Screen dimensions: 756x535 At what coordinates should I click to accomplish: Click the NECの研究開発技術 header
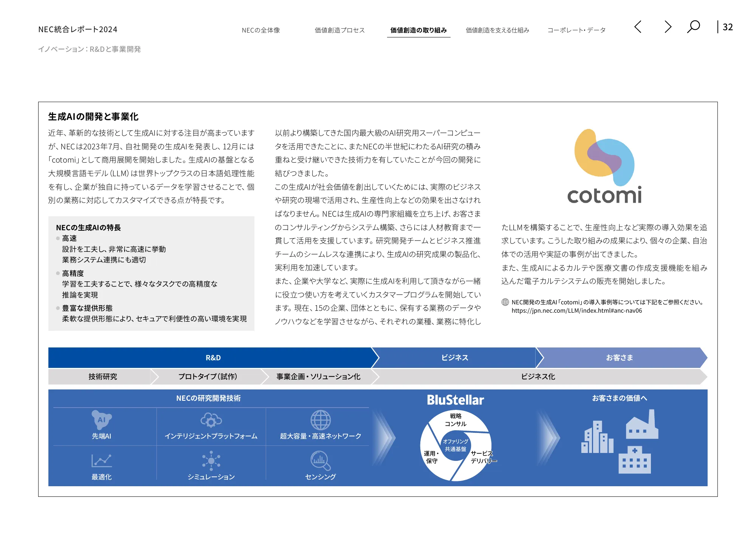pos(208,398)
